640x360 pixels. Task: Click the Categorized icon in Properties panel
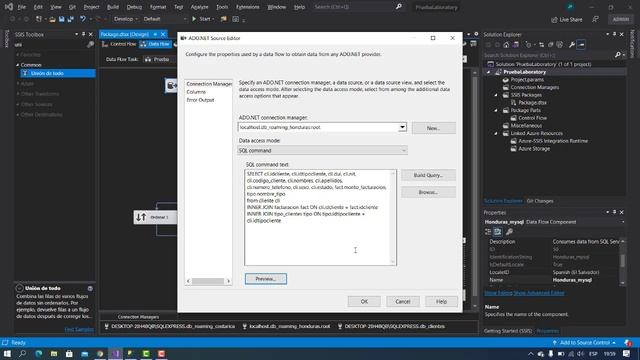(488, 232)
